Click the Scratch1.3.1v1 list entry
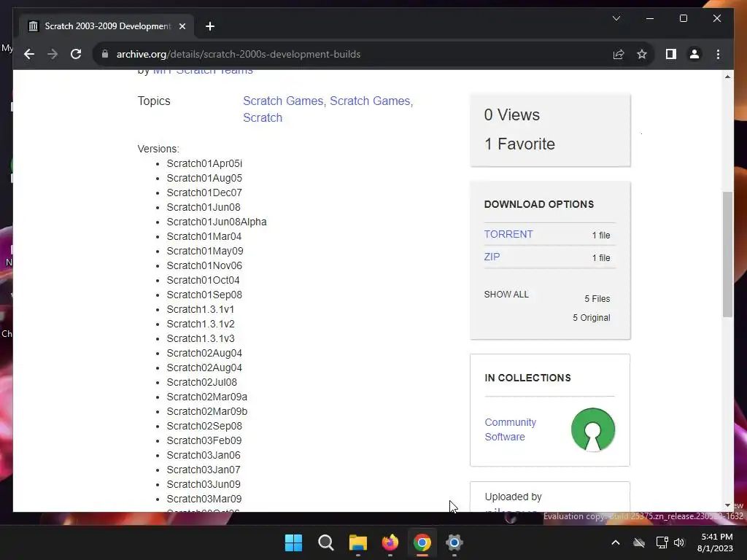Viewport: 747px width, 560px height. click(x=200, y=309)
